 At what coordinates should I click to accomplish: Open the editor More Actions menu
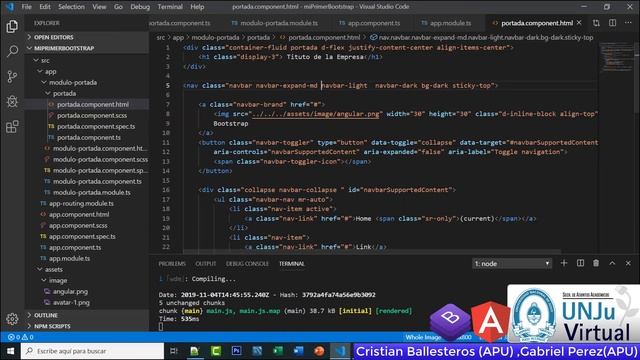pyautogui.click(x=628, y=23)
